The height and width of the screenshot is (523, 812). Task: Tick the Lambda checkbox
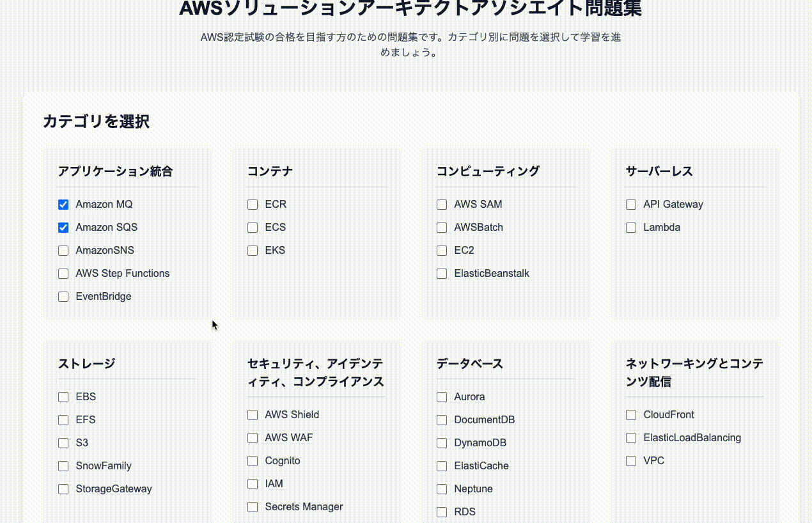click(631, 228)
